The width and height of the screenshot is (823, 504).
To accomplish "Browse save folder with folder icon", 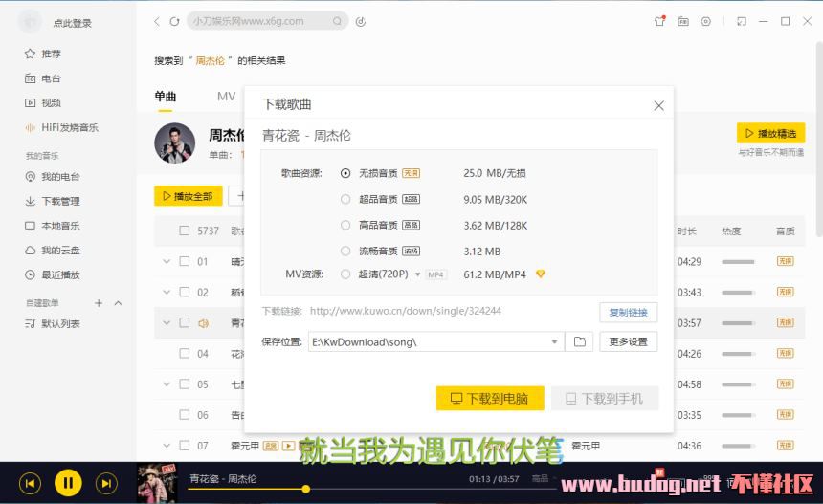I will pyautogui.click(x=580, y=342).
